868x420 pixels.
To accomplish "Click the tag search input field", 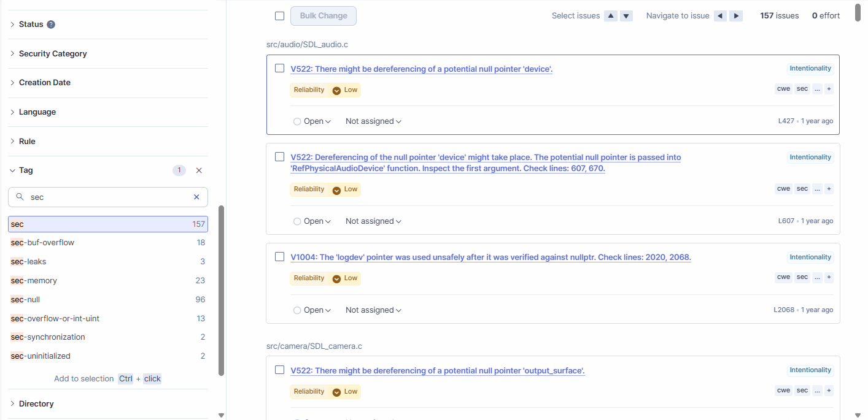I will coord(107,197).
